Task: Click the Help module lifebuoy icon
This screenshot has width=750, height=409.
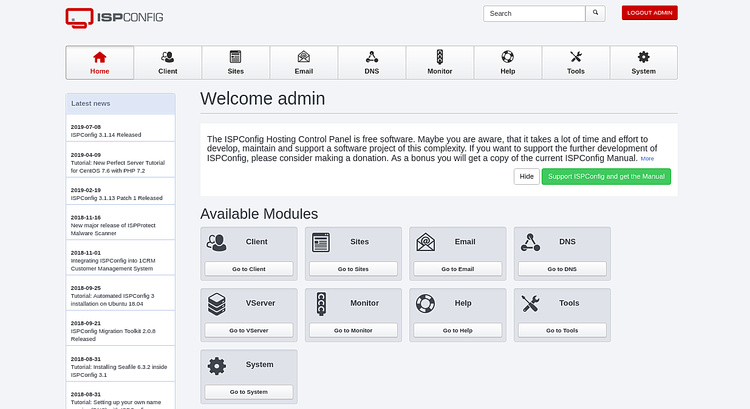Action: click(x=425, y=302)
